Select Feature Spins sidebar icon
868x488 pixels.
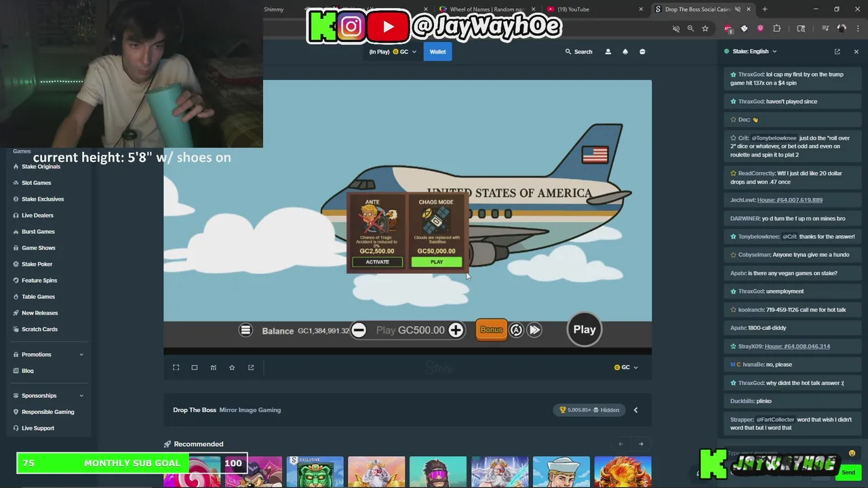coord(16,281)
